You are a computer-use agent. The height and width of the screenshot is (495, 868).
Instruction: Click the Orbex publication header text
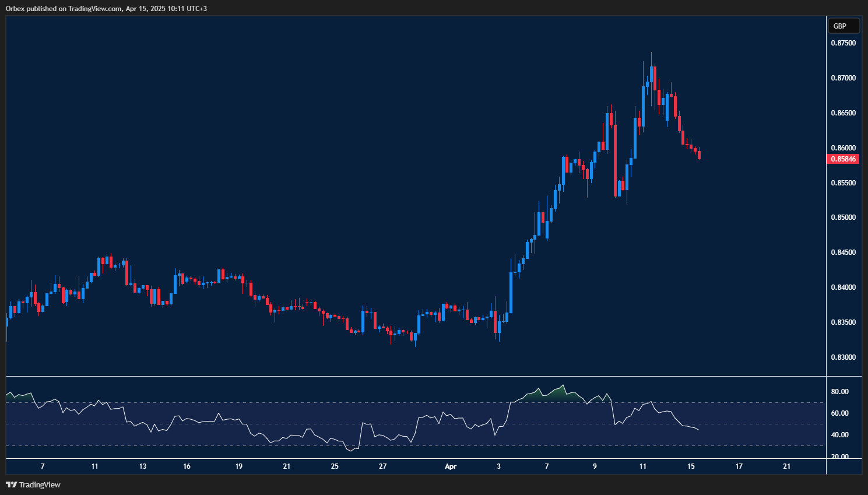click(105, 9)
